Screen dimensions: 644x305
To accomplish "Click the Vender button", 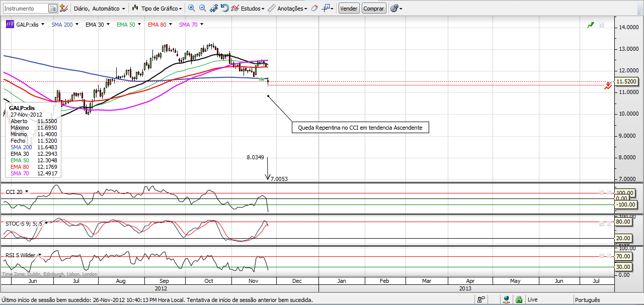I will pyautogui.click(x=349, y=9).
